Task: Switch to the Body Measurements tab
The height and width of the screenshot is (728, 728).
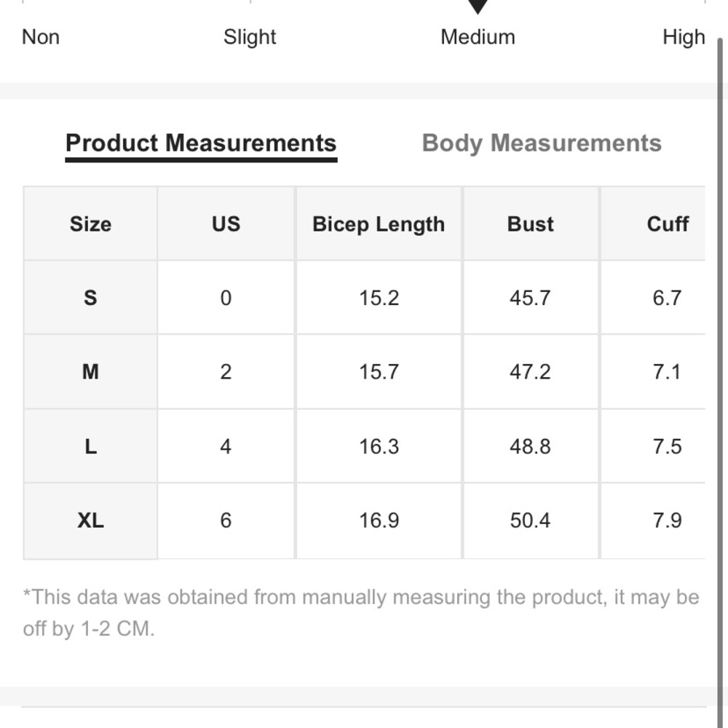Action: coord(542,143)
